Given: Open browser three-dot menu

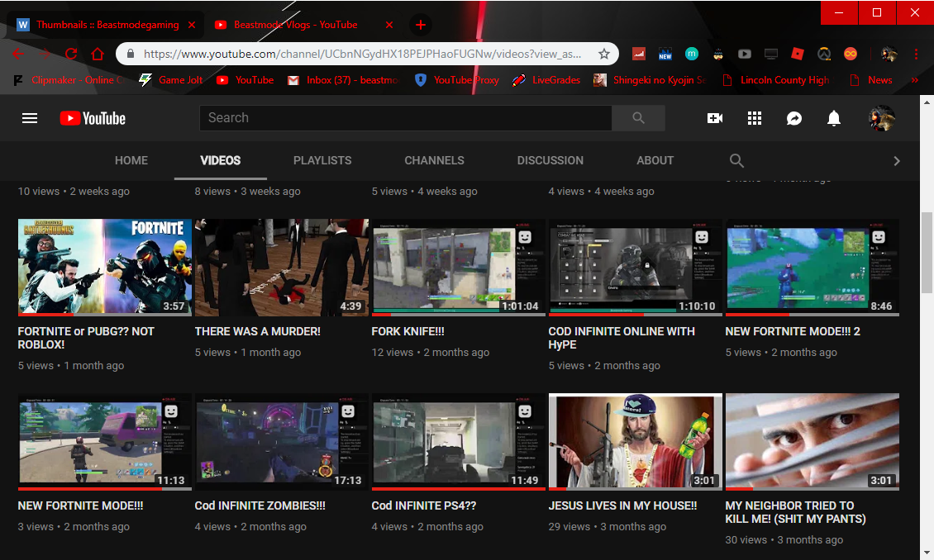Looking at the screenshot, I should pyautogui.click(x=916, y=55).
